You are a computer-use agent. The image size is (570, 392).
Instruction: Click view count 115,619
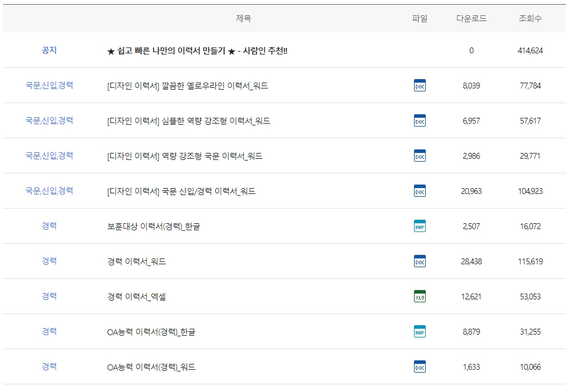pos(530,261)
